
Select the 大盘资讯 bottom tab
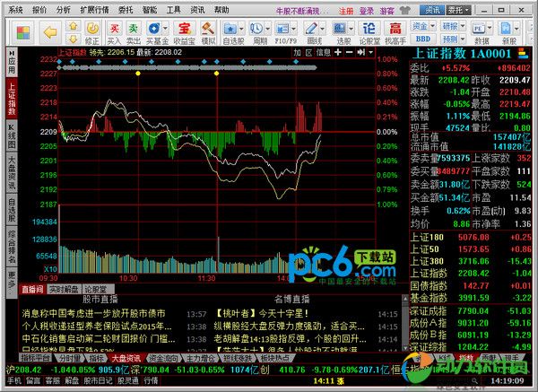(125, 356)
